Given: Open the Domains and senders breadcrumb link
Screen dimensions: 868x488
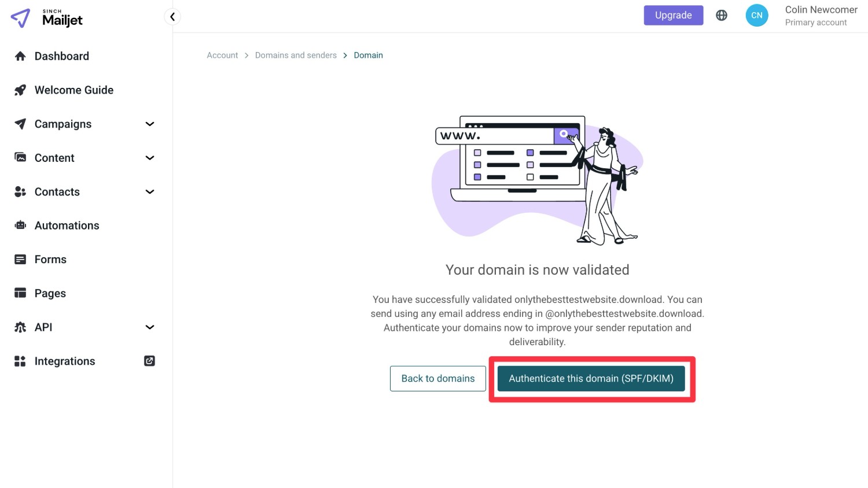Looking at the screenshot, I should (296, 56).
